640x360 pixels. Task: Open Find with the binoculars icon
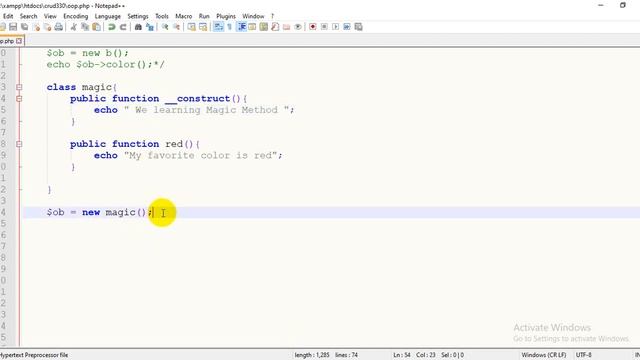[138, 27]
